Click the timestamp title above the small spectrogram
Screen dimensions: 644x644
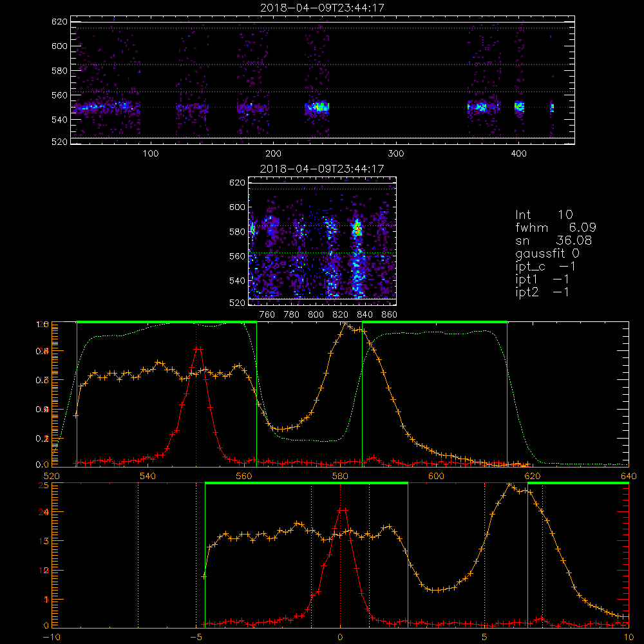click(x=322, y=169)
